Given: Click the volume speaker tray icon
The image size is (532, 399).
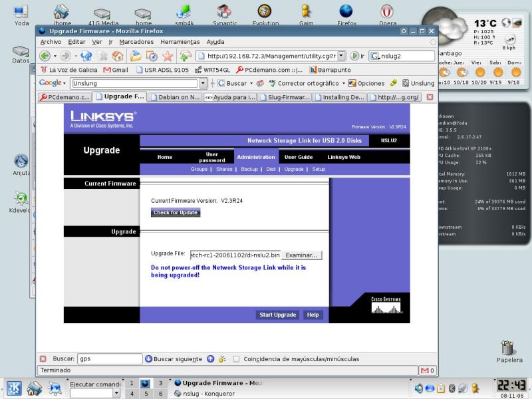Looking at the screenshot, I should click(419, 388).
